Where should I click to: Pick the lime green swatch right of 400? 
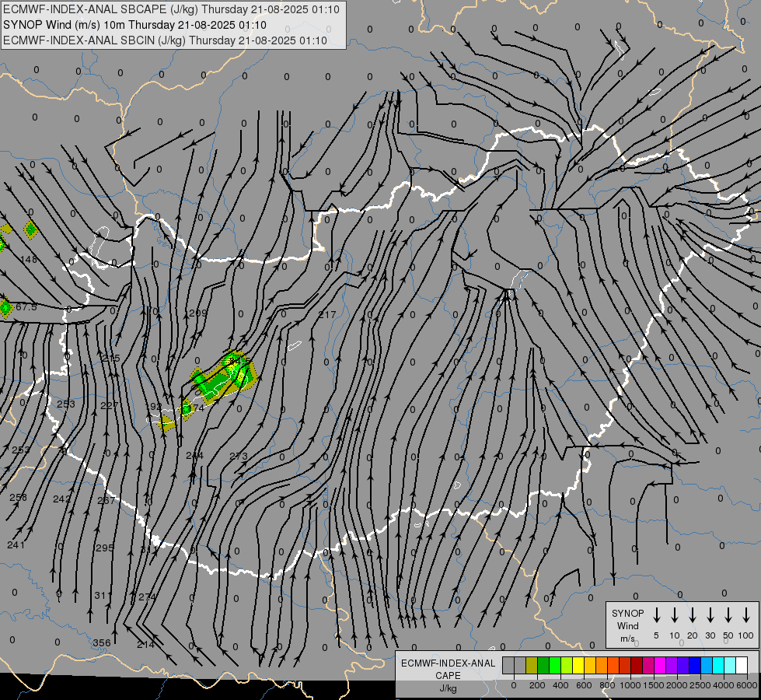click(x=567, y=665)
